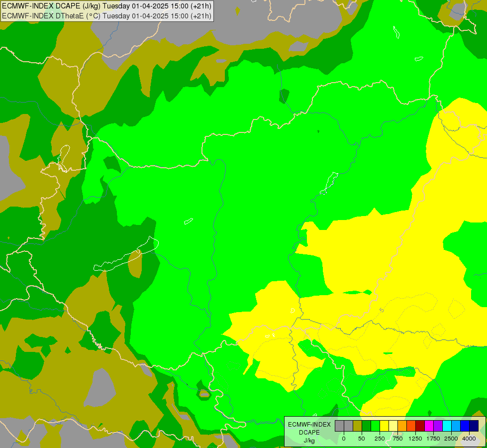487x448 pixels.
Task: Click the bright green legend swatch
Action: 376,426
